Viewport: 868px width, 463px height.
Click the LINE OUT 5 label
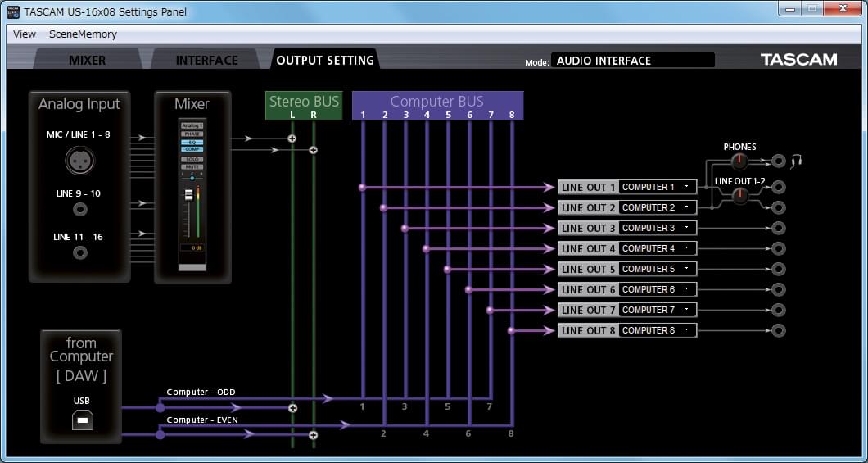pyautogui.click(x=588, y=269)
